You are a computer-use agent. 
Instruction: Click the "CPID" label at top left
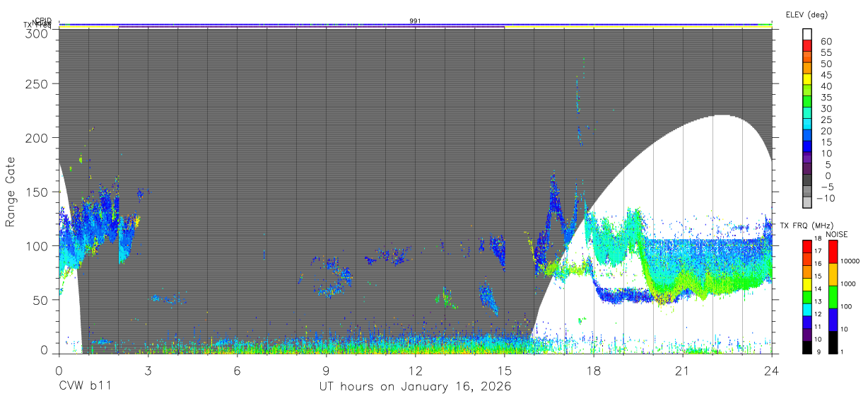(42, 21)
